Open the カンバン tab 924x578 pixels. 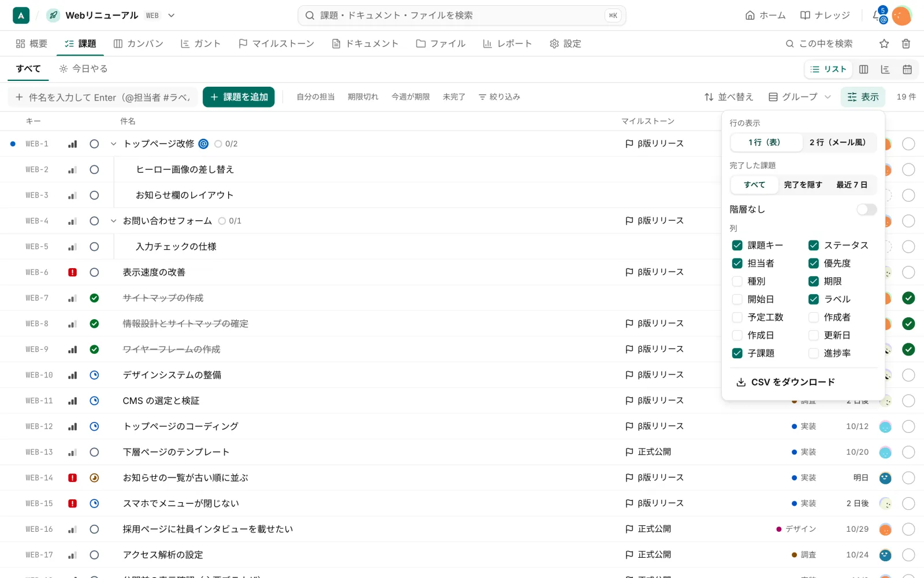tap(139, 43)
